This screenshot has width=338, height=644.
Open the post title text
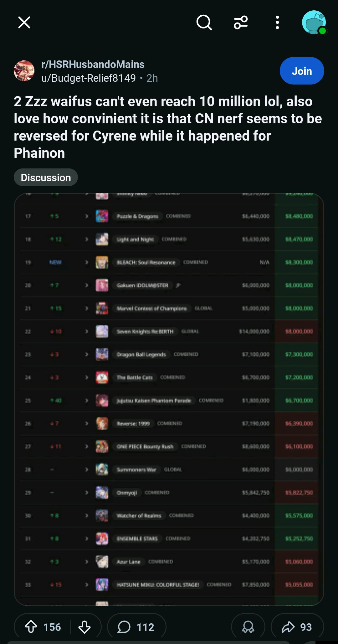168,127
